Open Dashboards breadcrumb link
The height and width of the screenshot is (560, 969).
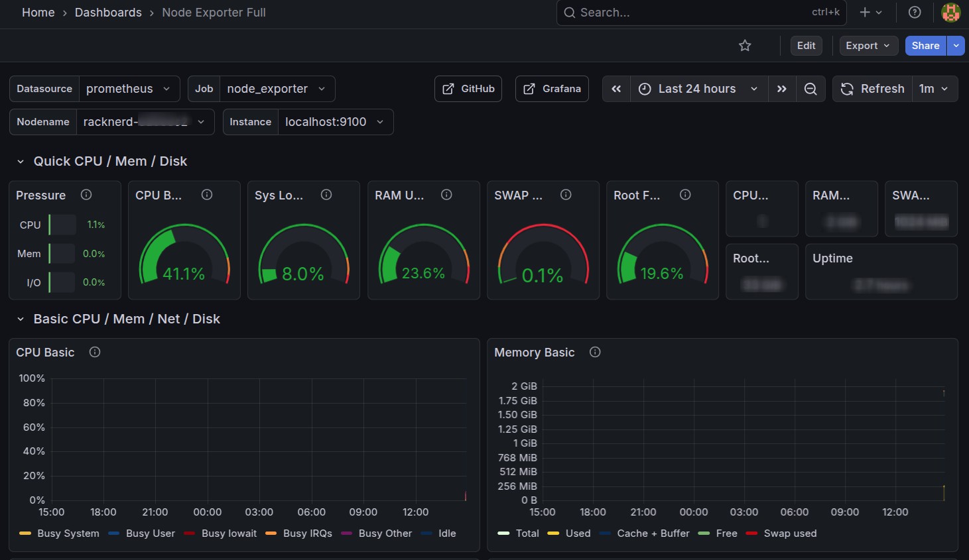(x=108, y=13)
